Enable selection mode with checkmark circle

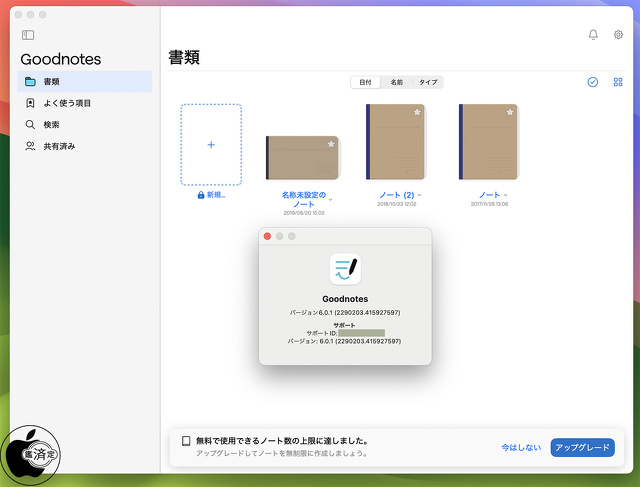click(x=593, y=82)
